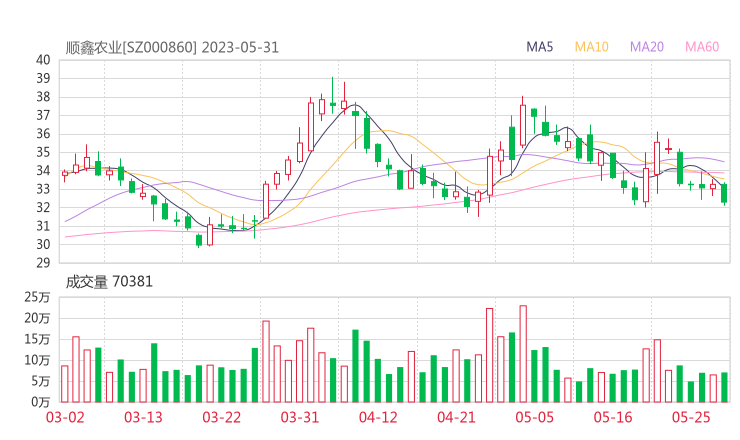Select the 35 price level label
Screen dimensions: 740x440
[43, 152]
